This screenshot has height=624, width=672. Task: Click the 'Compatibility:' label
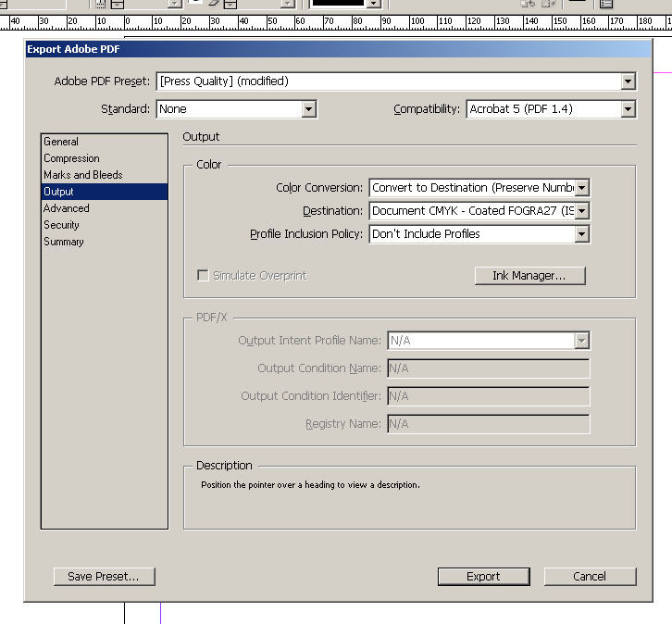(427, 109)
